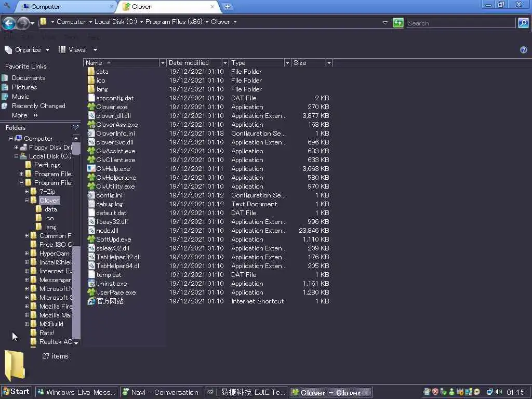Click the Uninst.exe installer icon
The height and width of the screenshot is (399, 532).
tap(91, 283)
